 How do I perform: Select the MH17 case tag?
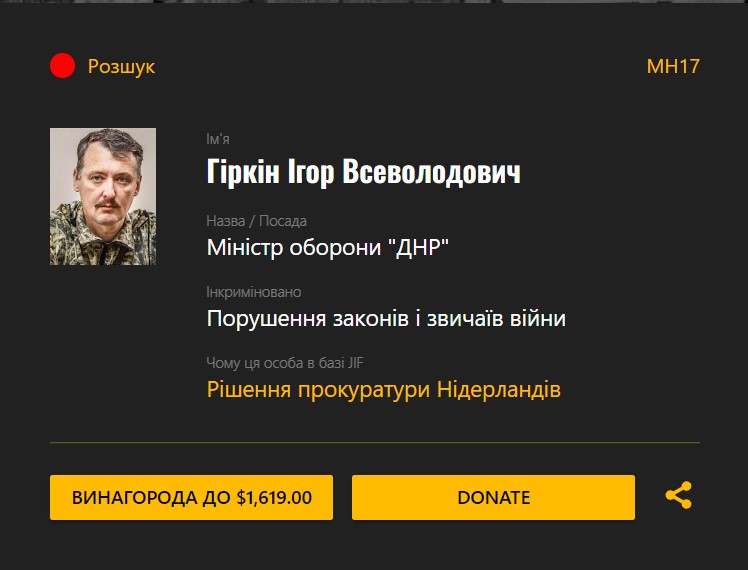coord(673,66)
